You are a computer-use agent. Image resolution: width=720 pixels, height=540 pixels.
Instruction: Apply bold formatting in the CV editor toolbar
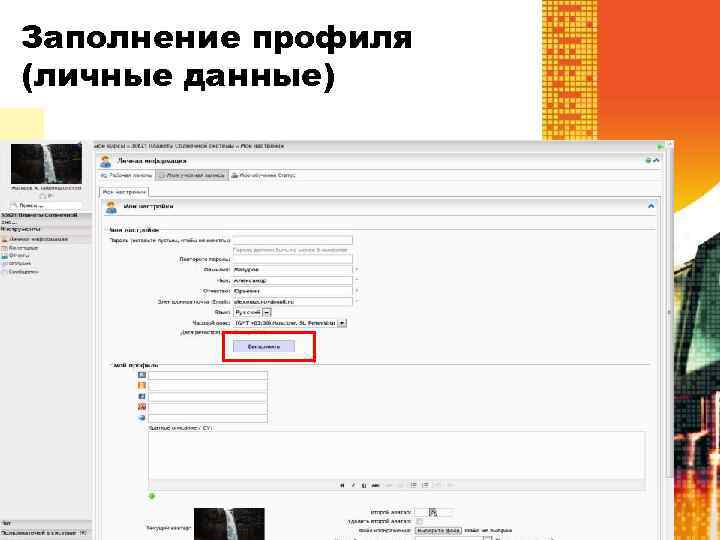pos(342,485)
